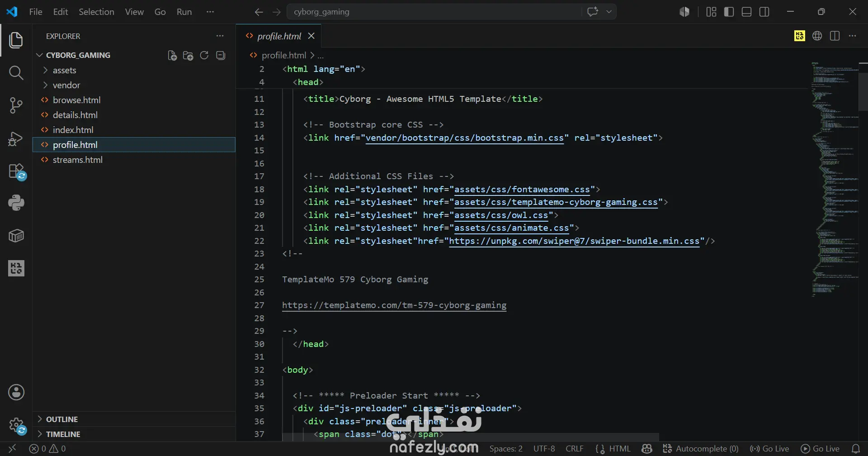Open streams.html from Explorer
Image resolution: width=868 pixels, height=456 pixels.
(134, 160)
